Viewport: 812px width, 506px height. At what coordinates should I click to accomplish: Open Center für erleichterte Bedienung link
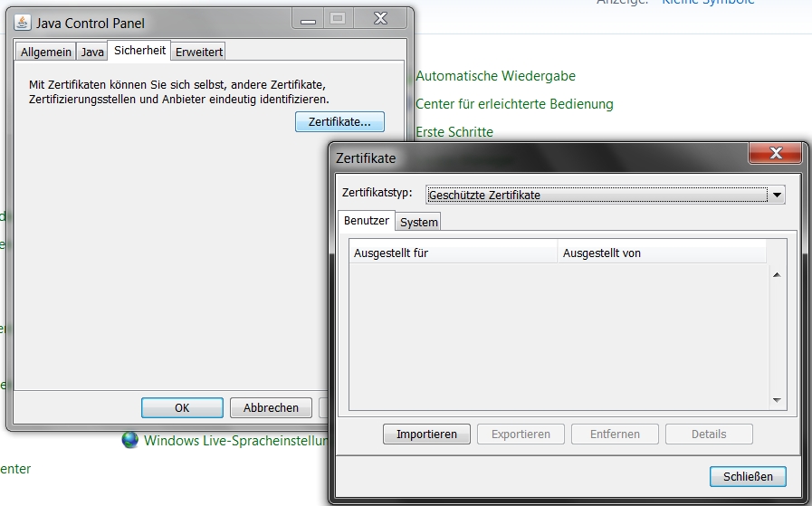[x=514, y=104]
